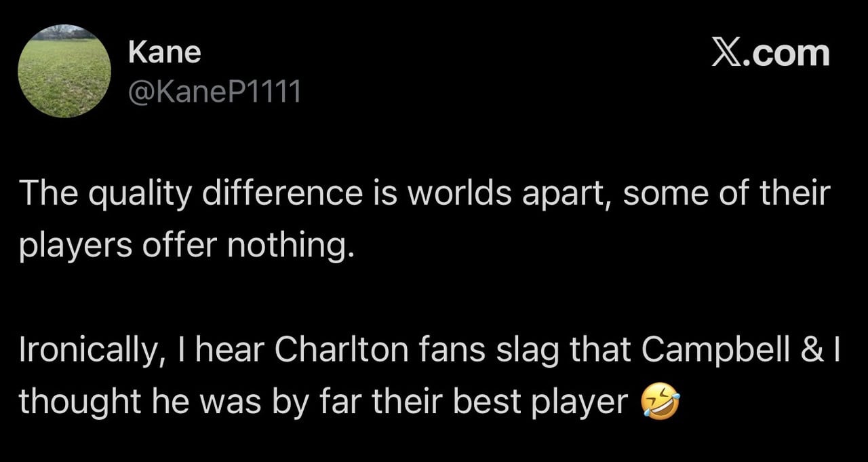Open the @KaneP1111 handle
This screenshot has height=462, width=868.
pyautogui.click(x=214, y=91)
